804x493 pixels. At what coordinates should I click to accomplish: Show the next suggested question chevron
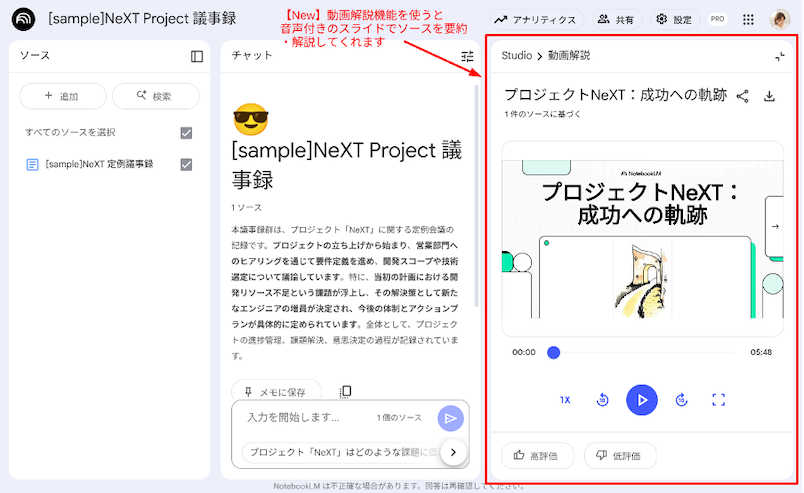point(453,452)
